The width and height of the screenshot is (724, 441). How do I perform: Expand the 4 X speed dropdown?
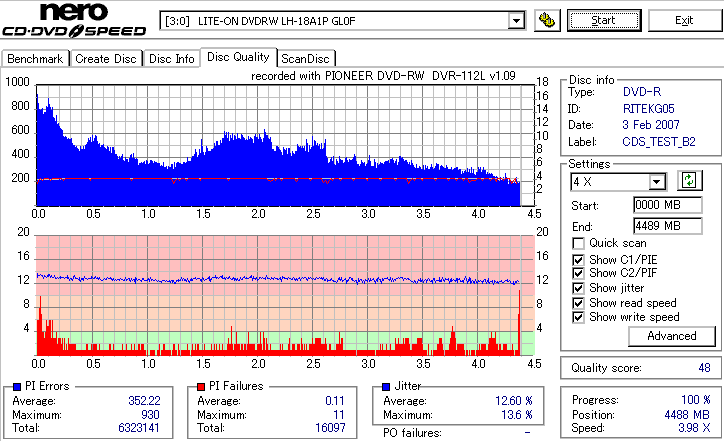coord(657,181)
